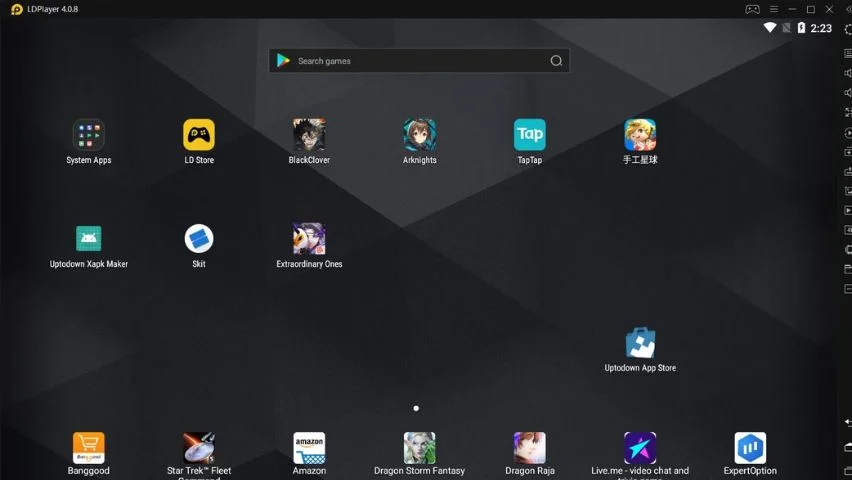
Task: Click the magnifier search icon
Action: coord(556,61)
